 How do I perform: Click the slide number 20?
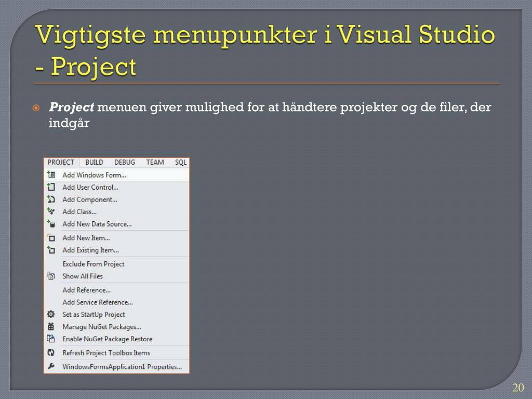[x=518, y=388]
